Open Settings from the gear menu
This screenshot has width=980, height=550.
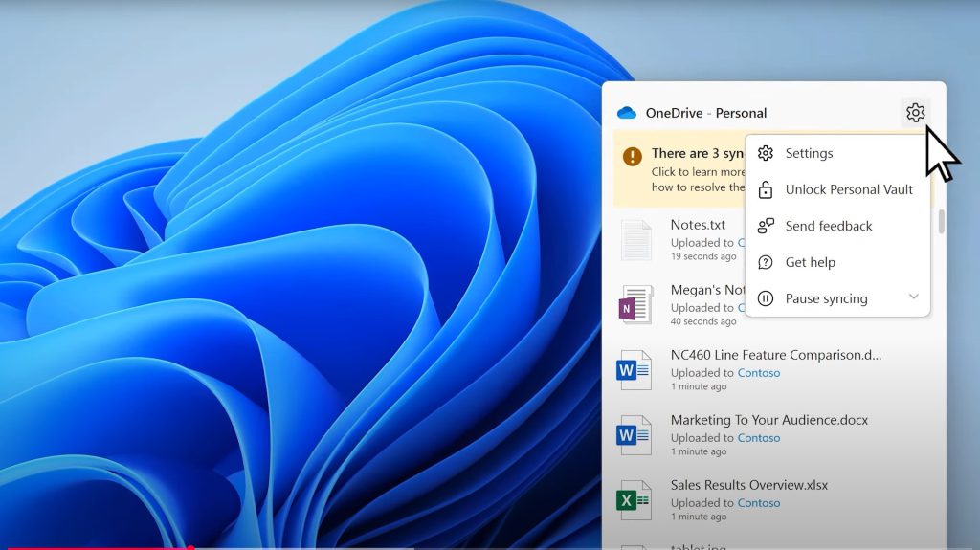pos(809,153)
